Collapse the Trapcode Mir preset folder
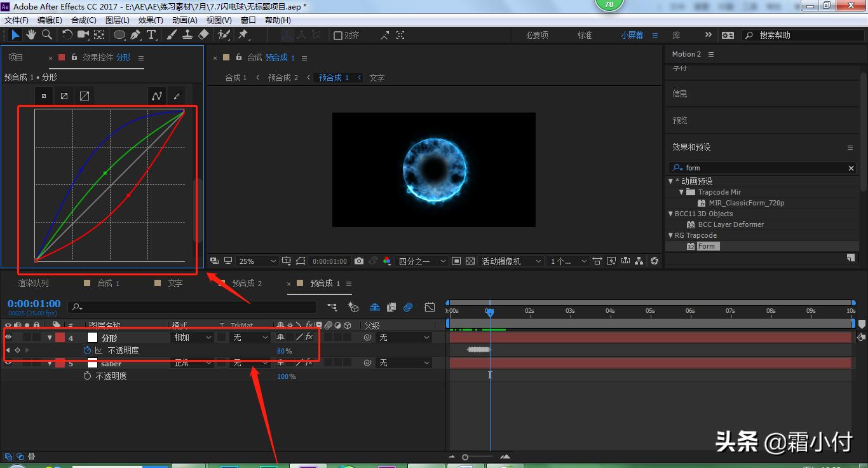 [x=681, y=192]
